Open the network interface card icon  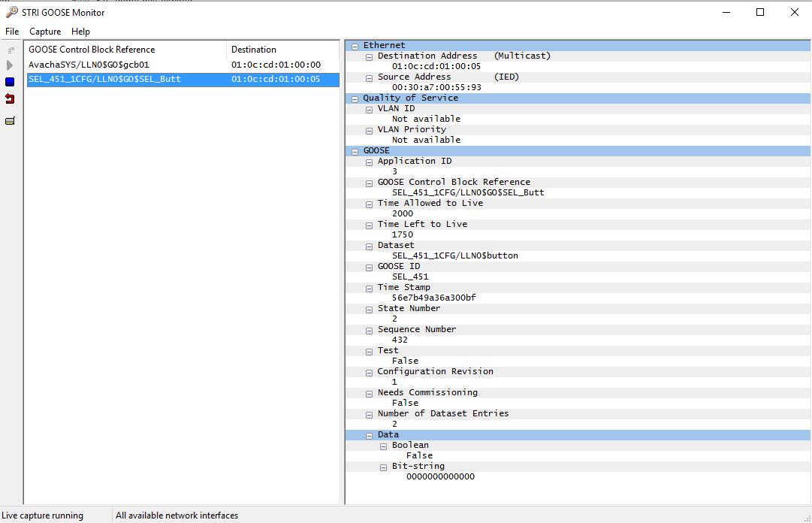10,121
